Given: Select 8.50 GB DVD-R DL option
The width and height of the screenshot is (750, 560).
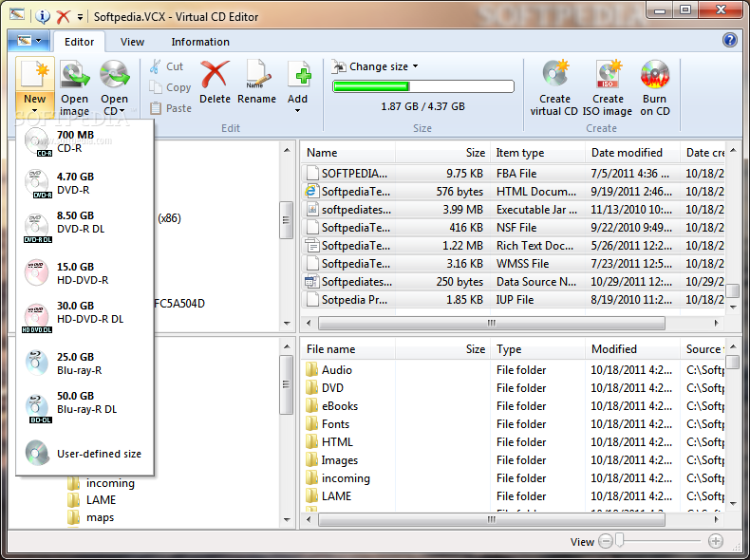Looking at the screenshot, I should [x=85, y=225].
